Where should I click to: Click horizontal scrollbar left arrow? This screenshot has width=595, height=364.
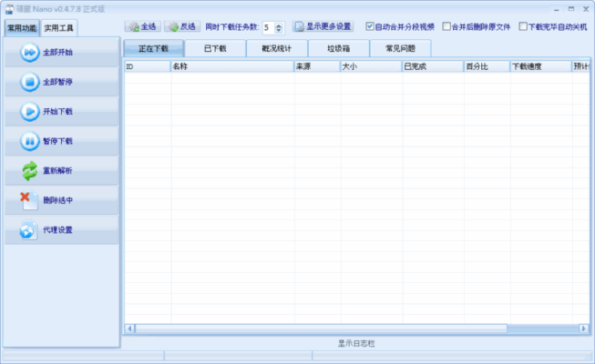pos(129,329)
